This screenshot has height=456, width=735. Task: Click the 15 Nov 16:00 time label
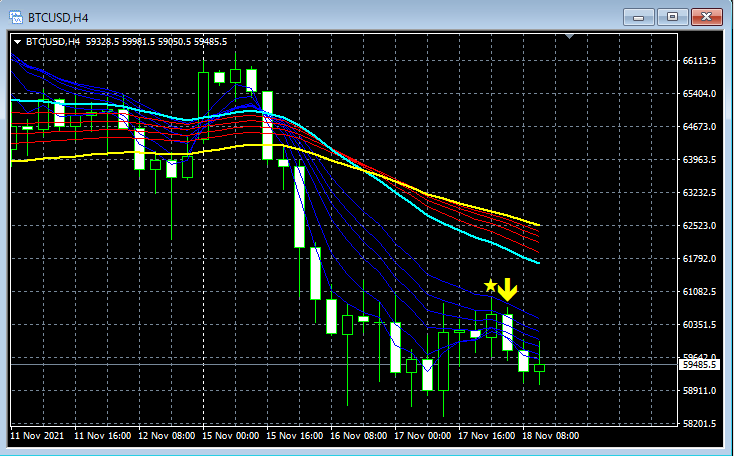(294, 436)
